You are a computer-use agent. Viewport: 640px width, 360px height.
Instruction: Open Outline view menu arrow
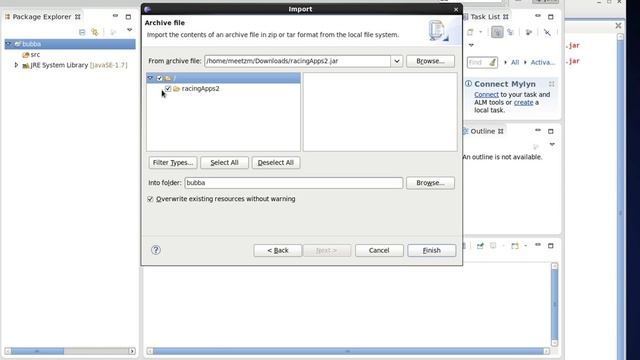tap(552, 144)
